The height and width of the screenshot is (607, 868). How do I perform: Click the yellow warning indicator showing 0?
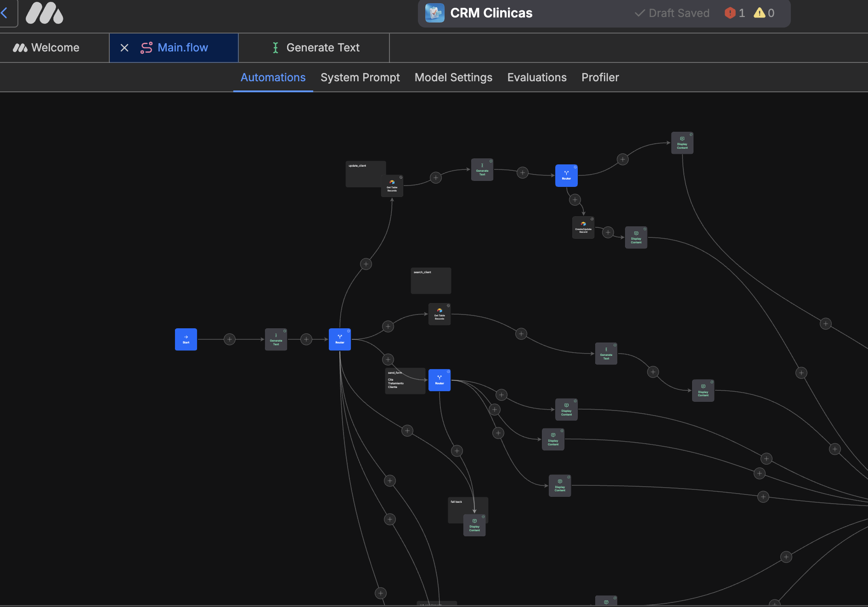click(764, 13)
